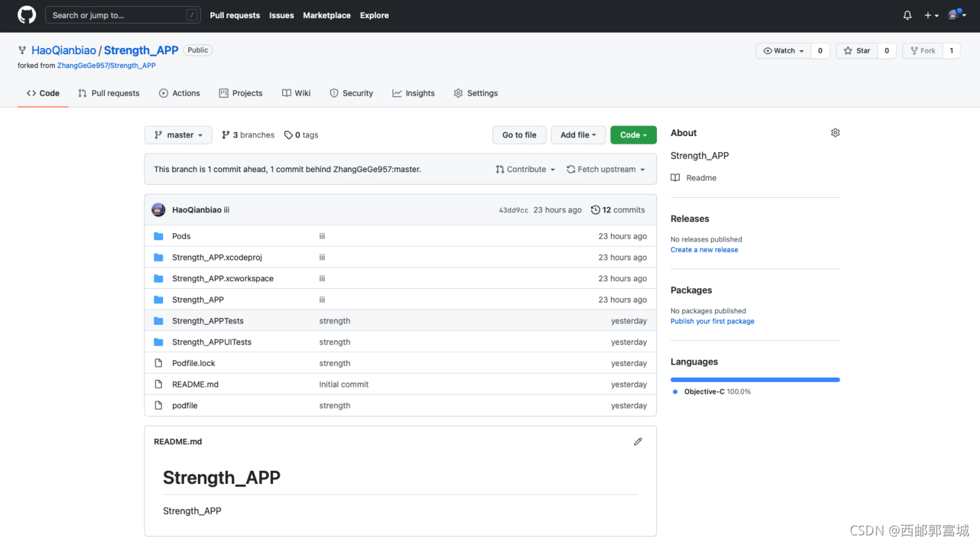Viewport: 980px width, 543px height.
Task: Open the Pods folder
Action: pyautogui.click(x=181, y=236)
